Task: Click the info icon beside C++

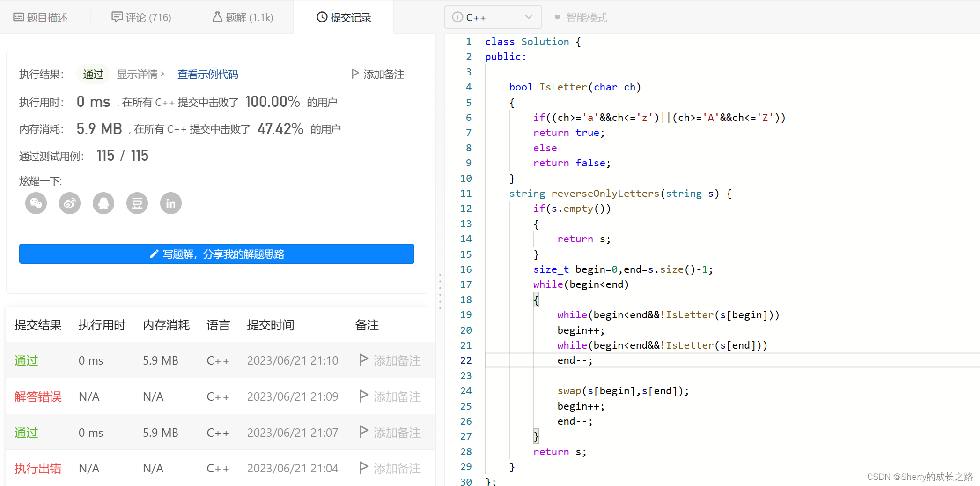Action: tap(457, 17)
